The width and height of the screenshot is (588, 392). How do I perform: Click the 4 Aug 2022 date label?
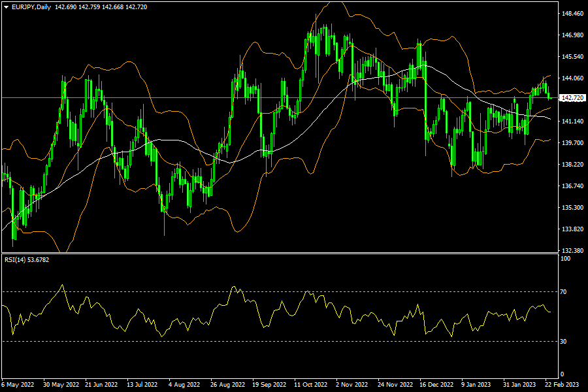point(184,385)
